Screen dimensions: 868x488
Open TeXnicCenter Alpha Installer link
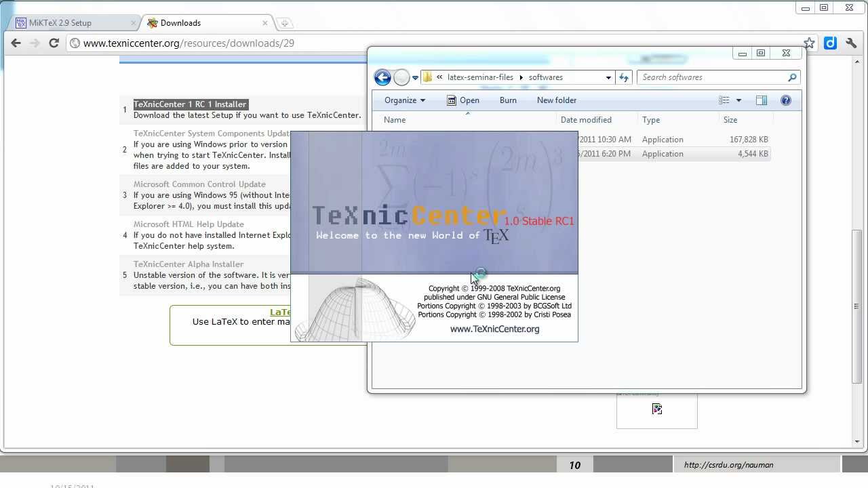click(189, 264)
